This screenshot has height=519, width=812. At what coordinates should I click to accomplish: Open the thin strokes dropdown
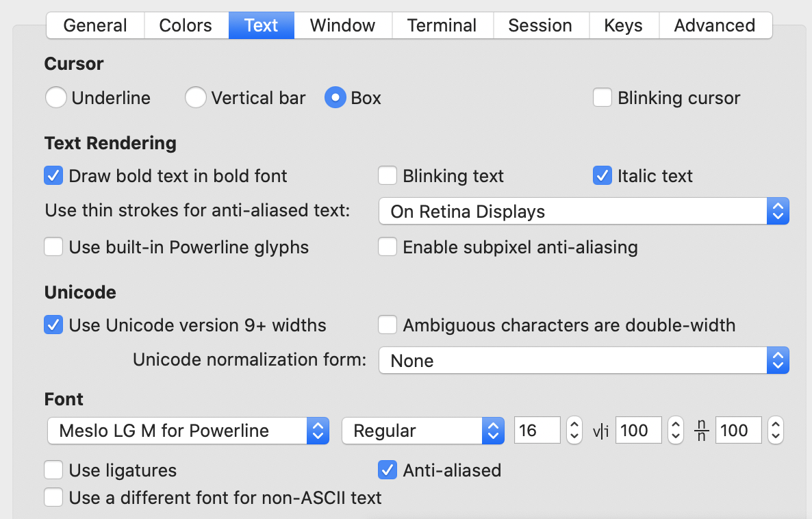tap(778, 211)
